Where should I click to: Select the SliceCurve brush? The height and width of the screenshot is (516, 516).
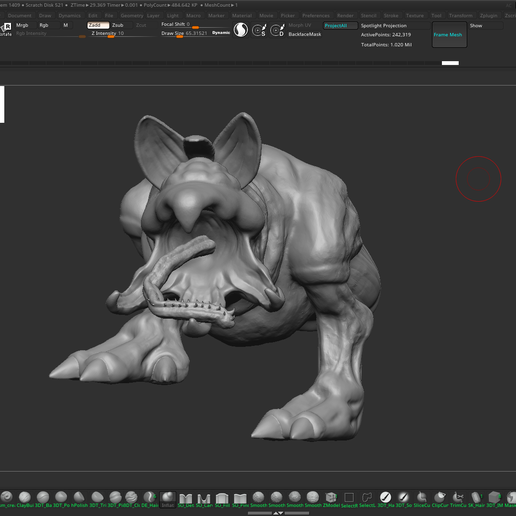tap(422, 499)
